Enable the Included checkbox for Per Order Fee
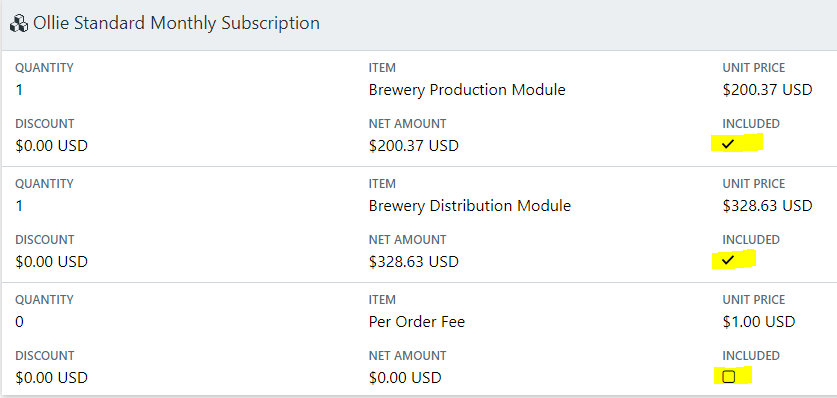This screenshot has height=398, width=837. [x=728, y=377]
